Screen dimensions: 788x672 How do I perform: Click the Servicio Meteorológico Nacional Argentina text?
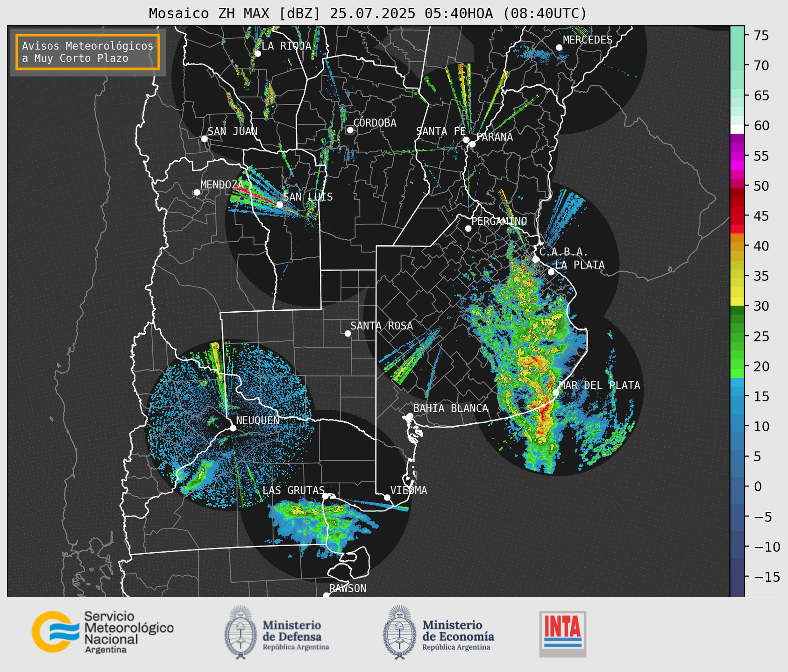[128, 632]
